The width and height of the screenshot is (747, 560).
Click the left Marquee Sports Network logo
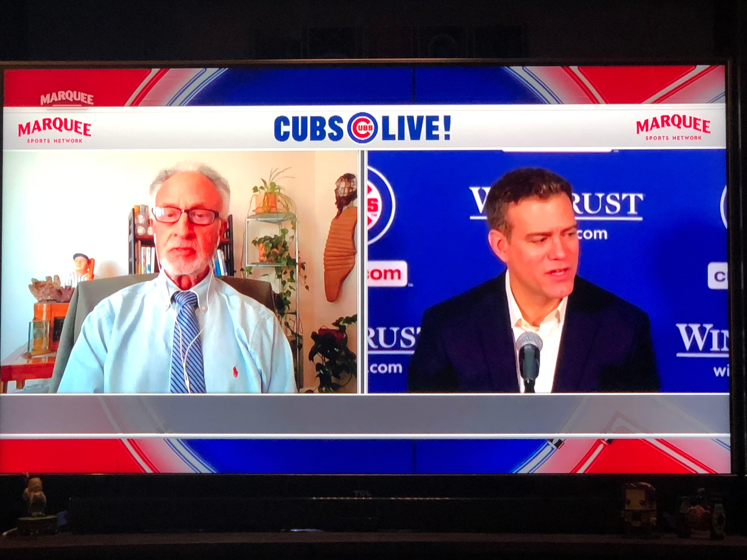pos(54,131)
